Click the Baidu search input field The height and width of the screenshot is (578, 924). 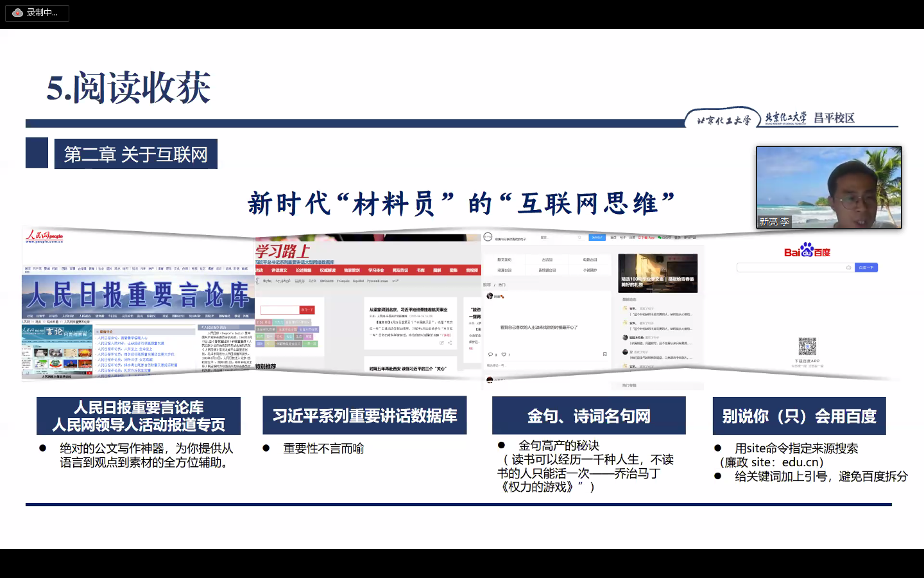point(796,267)
